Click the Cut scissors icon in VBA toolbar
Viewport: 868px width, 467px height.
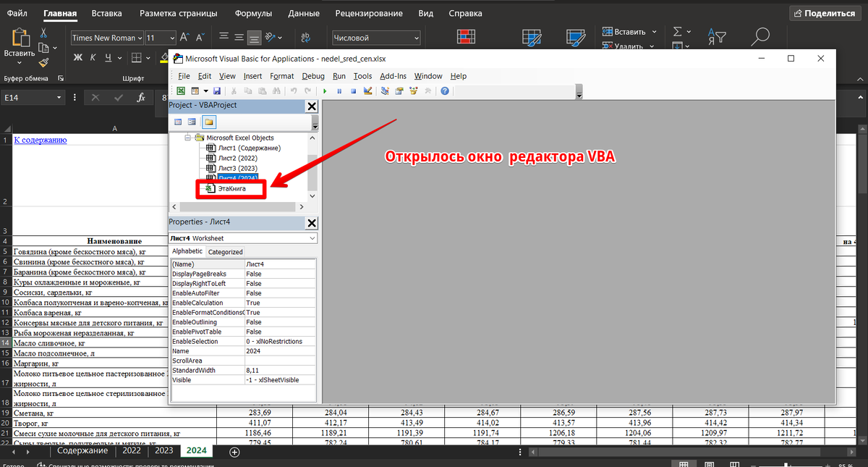point(234,91)
